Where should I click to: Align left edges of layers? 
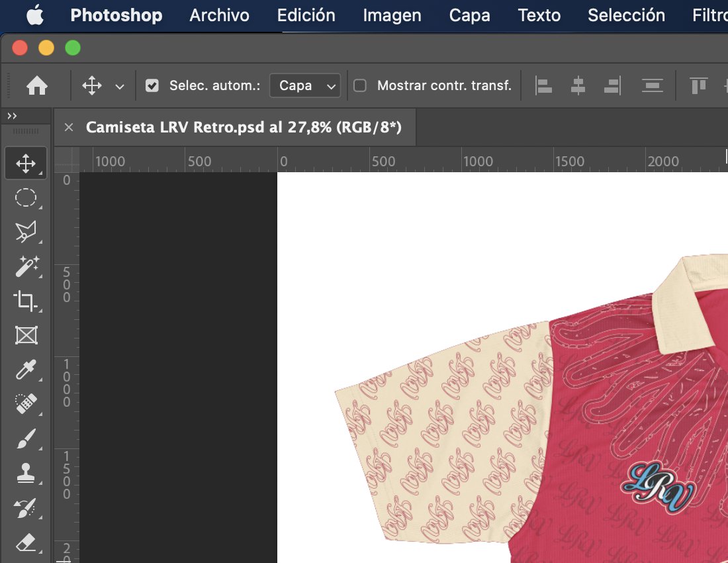(x=543, y=86)
